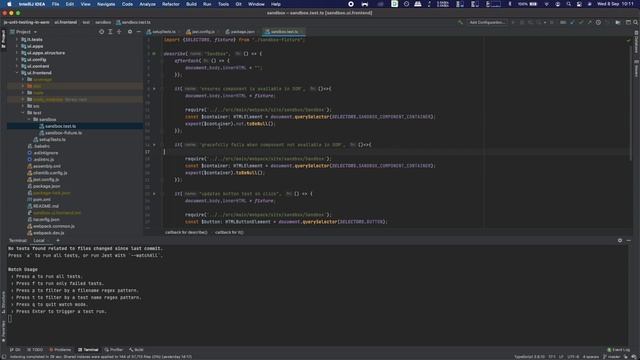Image resolution: width=640 pixels, height=360 pixels.
Task: Open the File menu
Action: coord(56,4)
